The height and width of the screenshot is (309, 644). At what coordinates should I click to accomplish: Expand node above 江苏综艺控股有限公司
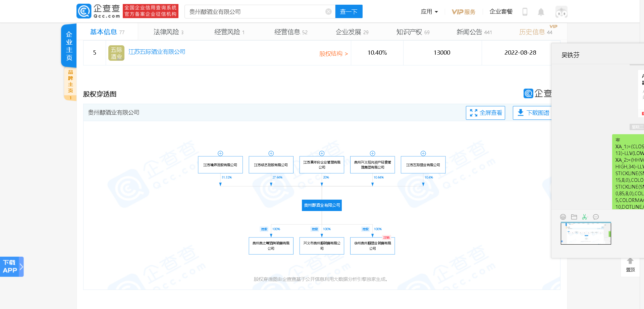click(x=271, y=153)
